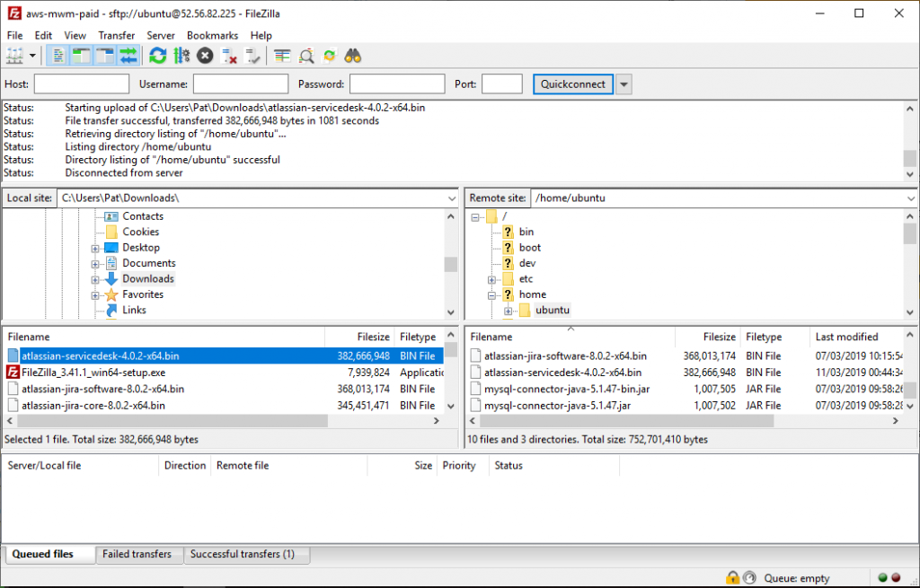The height and width of the screenshot is (588, 920).
Task: Focus the Username input field
Action: pyautogui.click(x=241, y=83)
